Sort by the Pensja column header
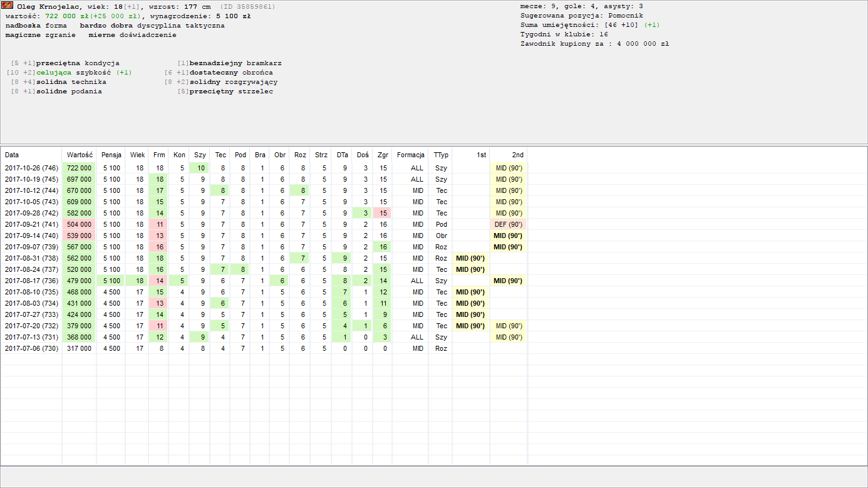The height and width of the screenshot is (488, 868). click(x=111, y=155)
